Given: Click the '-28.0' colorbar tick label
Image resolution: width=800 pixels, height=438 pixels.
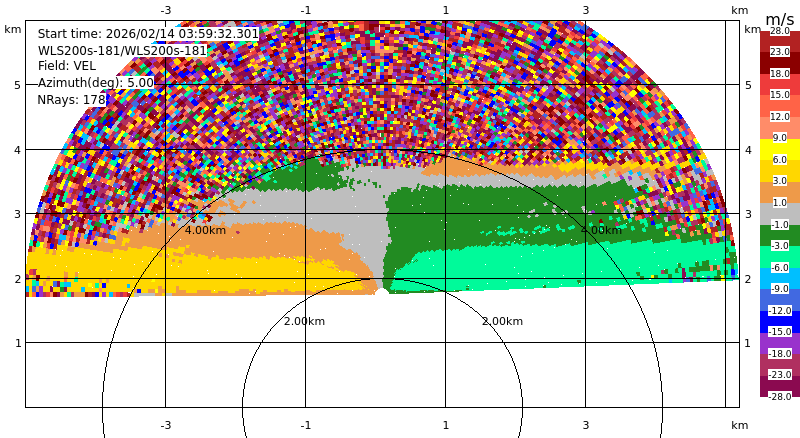Looking at the screenshot, I should (779, 397).
